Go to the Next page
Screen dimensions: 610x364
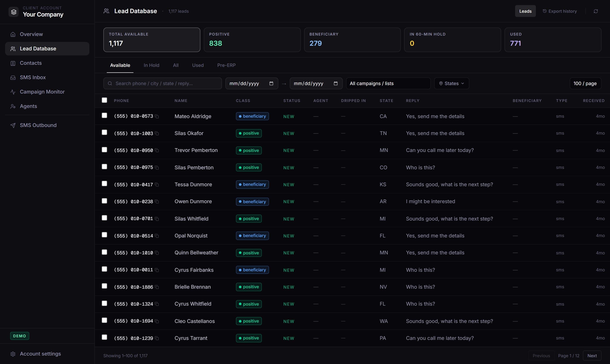(x=592, y=356)
